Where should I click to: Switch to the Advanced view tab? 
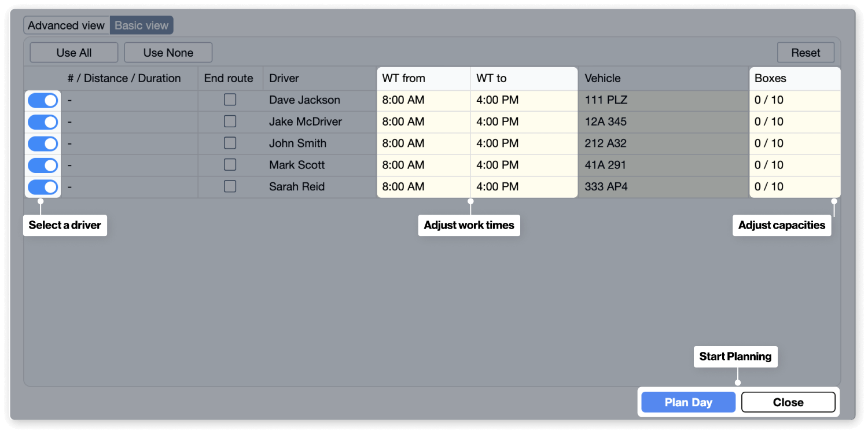click(67, 25)
